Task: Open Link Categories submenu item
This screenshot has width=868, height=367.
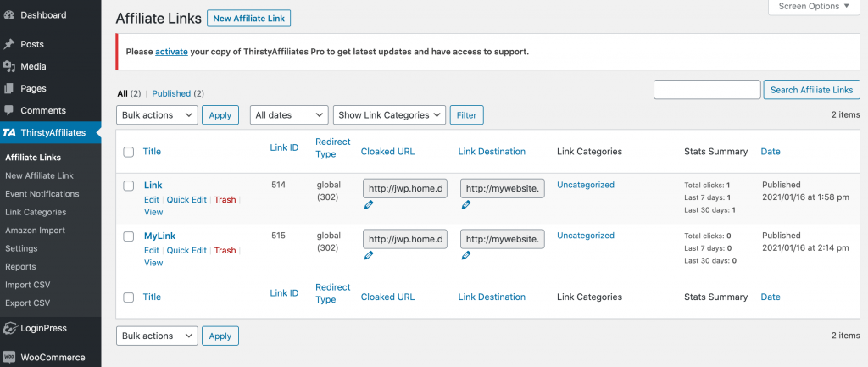Action: [x=35, y=212]
